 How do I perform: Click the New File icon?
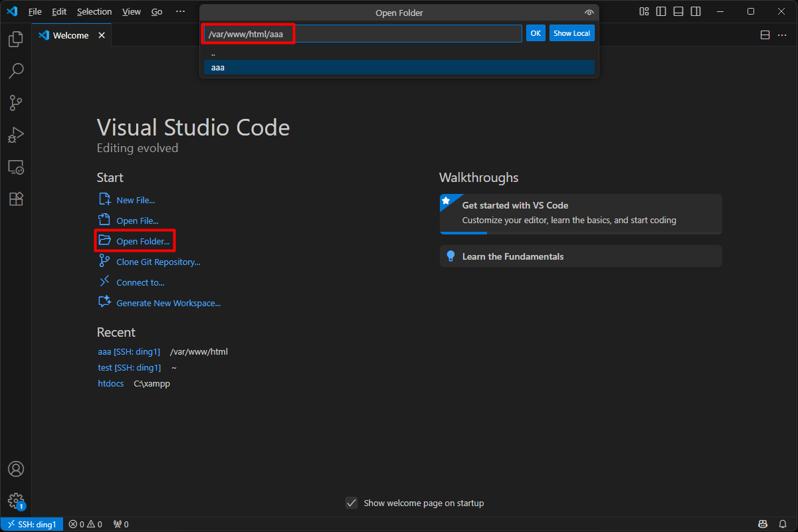(104, 199)
